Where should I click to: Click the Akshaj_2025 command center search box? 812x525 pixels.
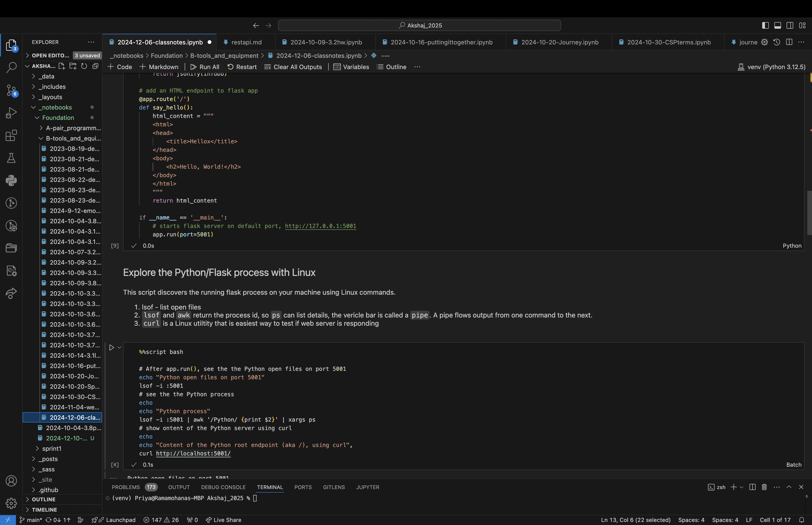419,26
